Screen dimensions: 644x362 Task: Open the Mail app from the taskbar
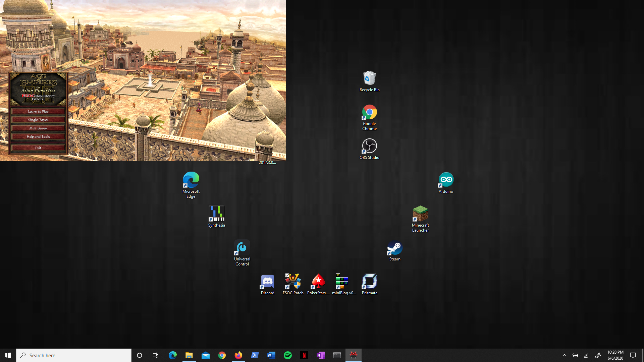click(206, 355)
